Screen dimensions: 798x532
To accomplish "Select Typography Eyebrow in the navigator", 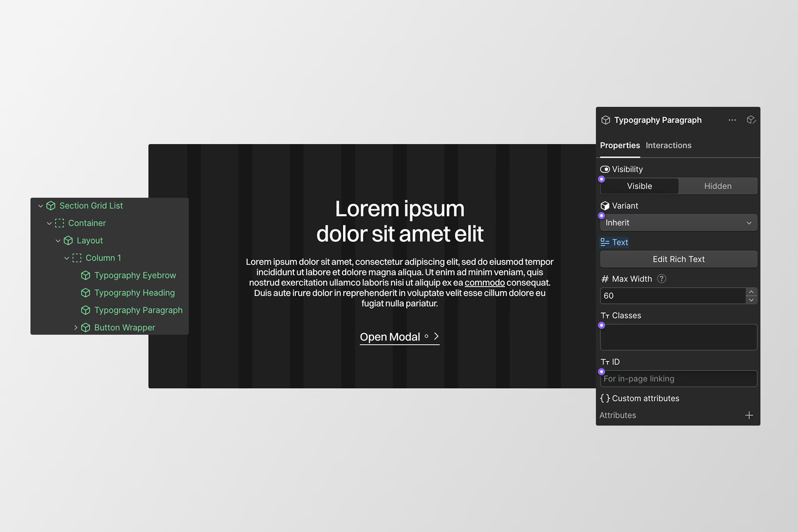I will click(x=135, y=275).
